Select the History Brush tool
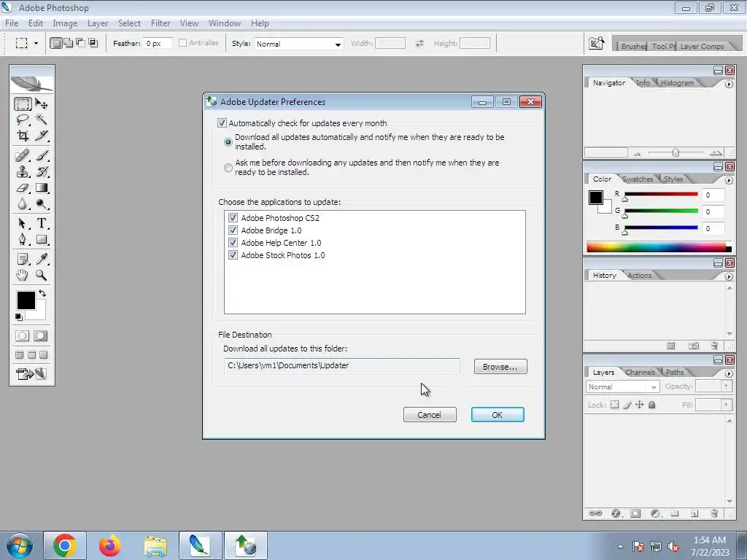This screenshot has height=560, width=747. coord(42,171)
